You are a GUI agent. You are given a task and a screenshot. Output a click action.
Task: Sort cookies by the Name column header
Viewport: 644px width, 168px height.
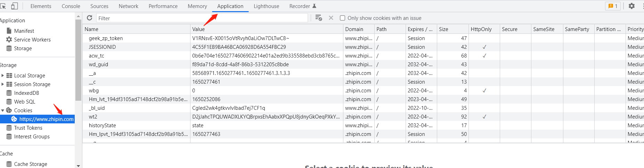92,29
